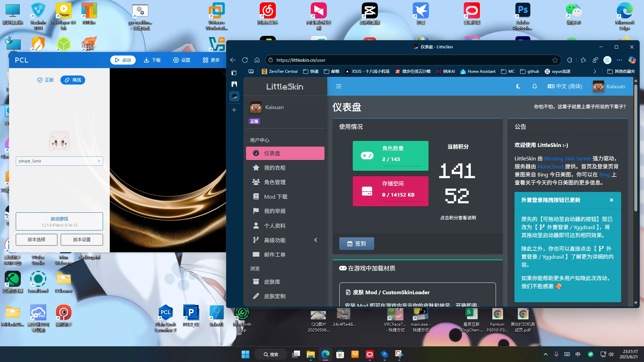Click the browser home icon
The image size is (644, 362).
(257, 60)
